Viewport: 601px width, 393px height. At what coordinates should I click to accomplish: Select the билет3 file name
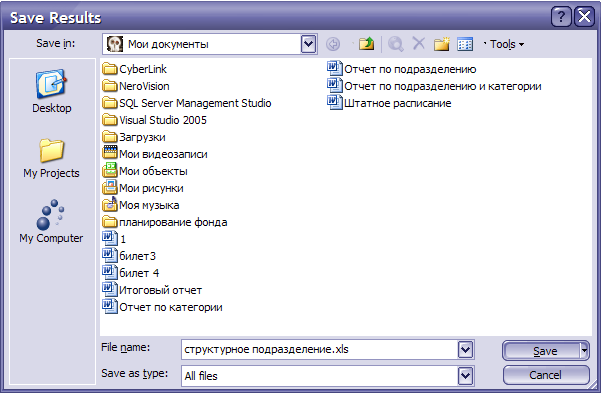pos(138,256)
